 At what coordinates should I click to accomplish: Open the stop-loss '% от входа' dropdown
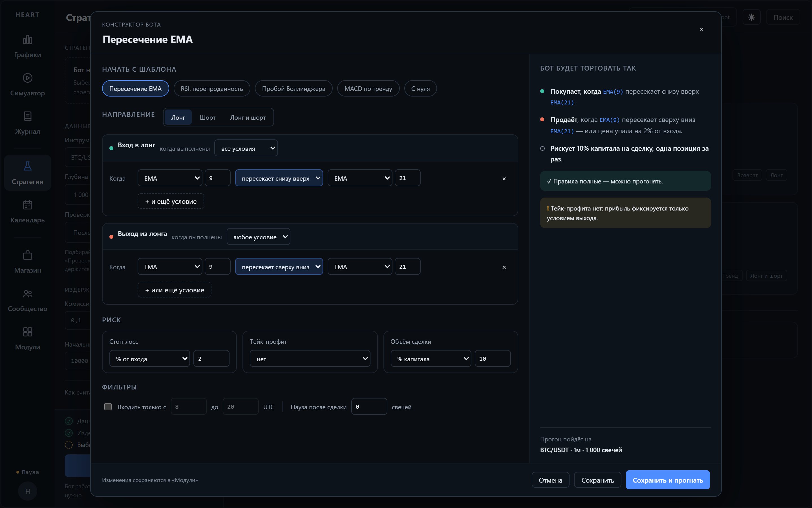(150, 359)
